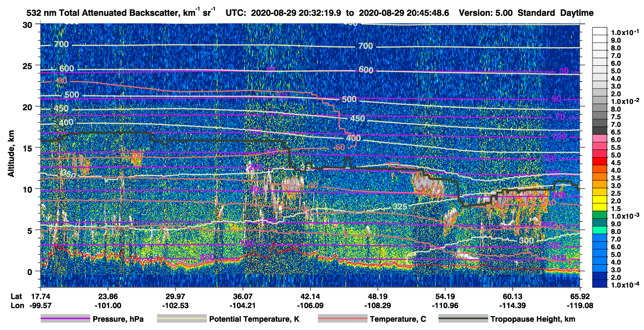Click the longitude value -114.39
This screenshot has height=330, width=644.
pyautogui.click(x=511, y=305)
